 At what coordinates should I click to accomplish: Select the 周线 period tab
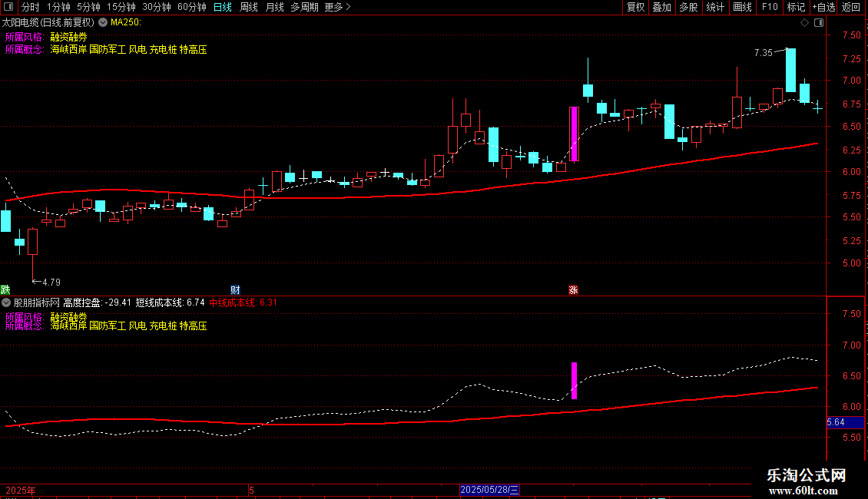(x=249, y=7)
